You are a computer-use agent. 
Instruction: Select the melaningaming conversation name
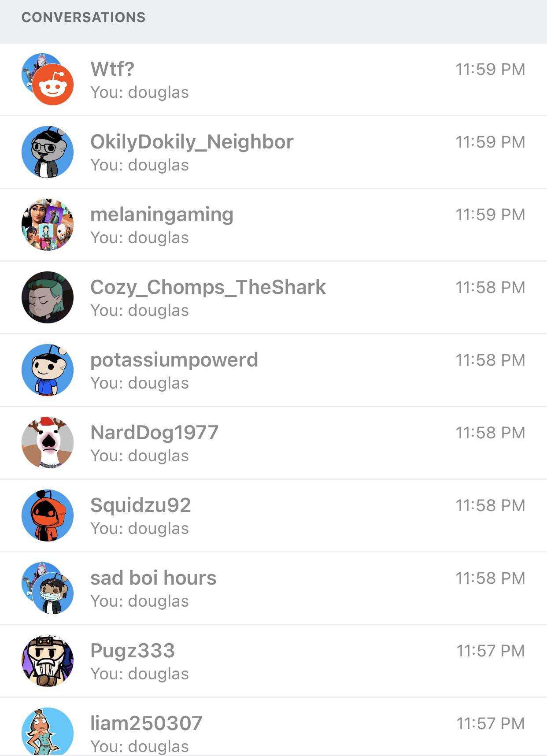(x=162, y=215)
